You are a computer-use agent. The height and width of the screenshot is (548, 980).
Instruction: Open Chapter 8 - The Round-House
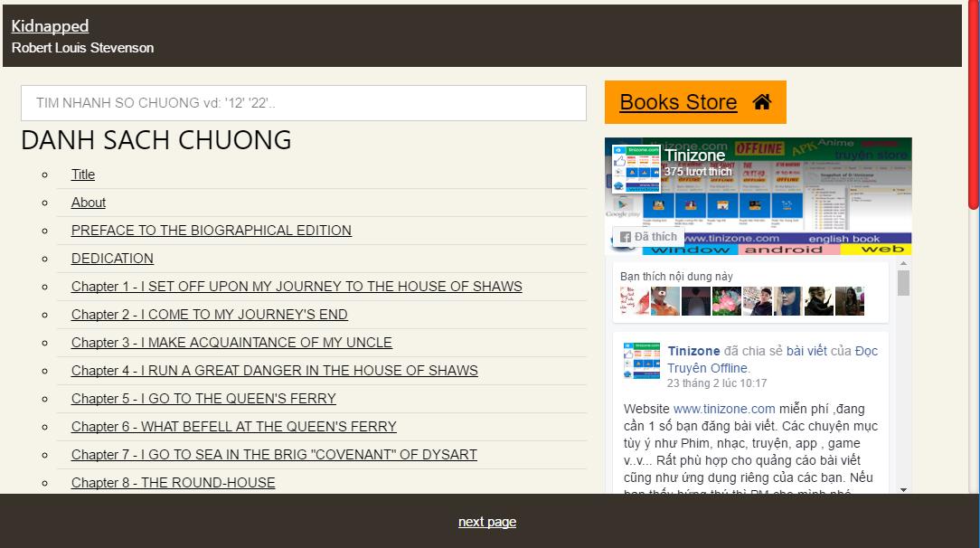[x=173, y=483]
